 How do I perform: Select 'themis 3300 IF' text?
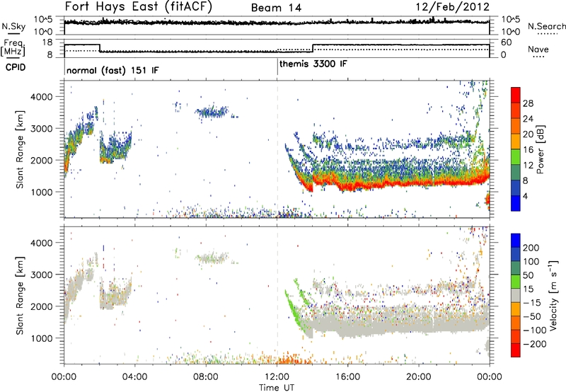[313, 64]
